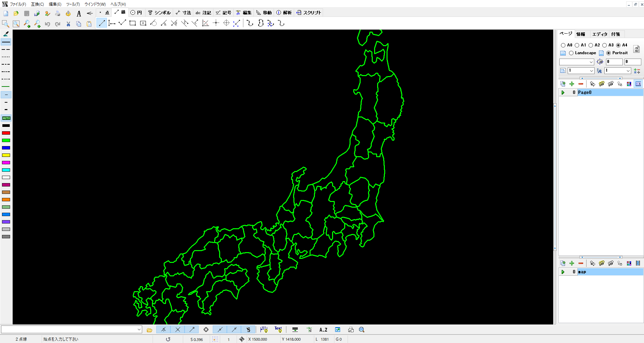Viewport: 644px width, 343px height.
Task: Select the rectangle drawing tool
Action: pos(132,23)
